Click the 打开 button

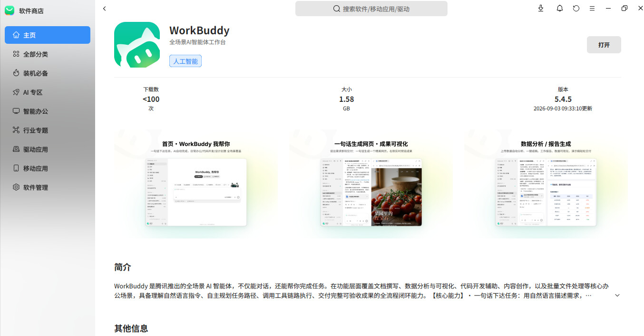(604, 45)
